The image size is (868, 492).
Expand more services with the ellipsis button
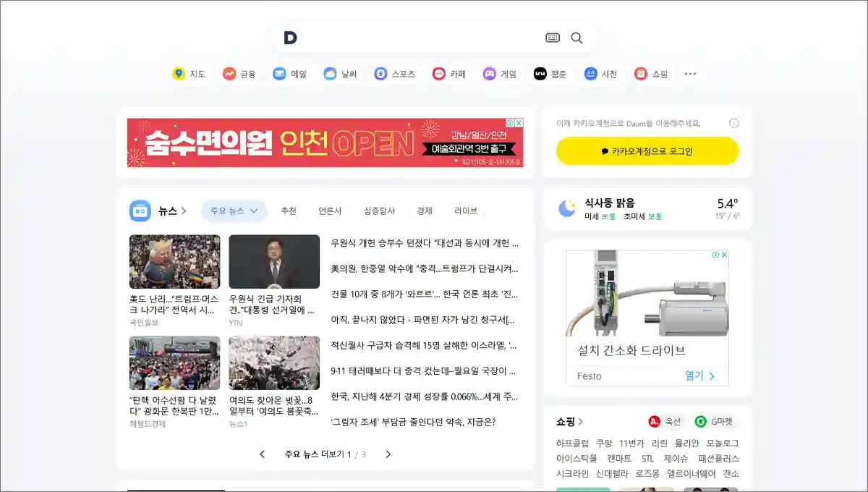point(691,73)
